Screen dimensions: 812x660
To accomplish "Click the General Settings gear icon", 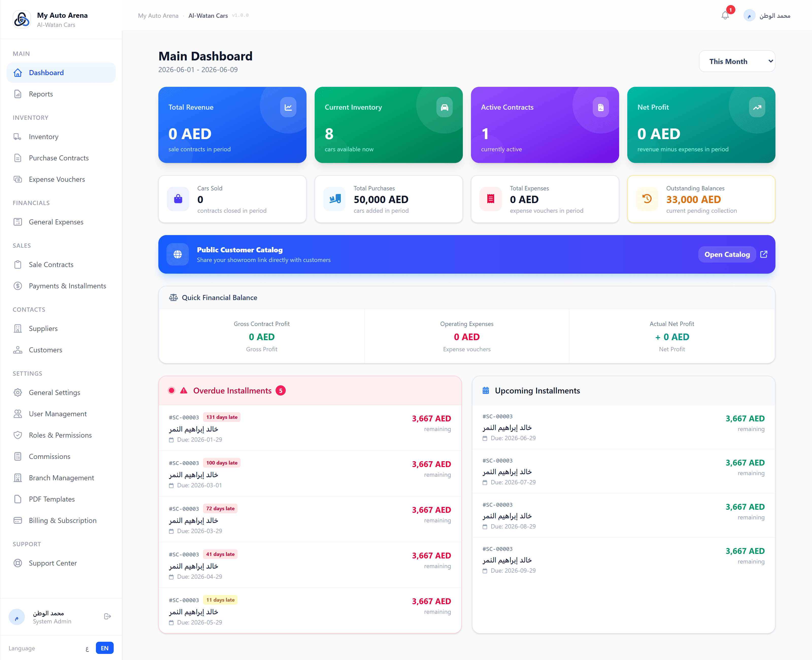I will tap(18, 392).
